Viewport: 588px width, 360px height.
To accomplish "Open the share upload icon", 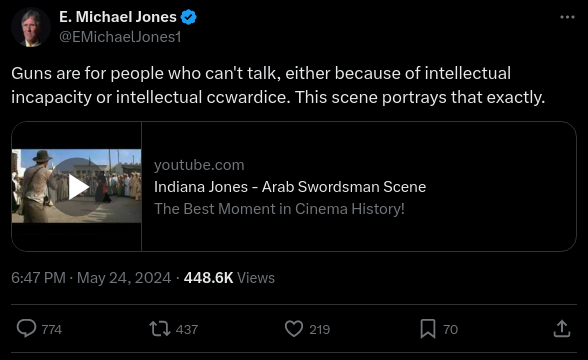I will (x=562, y=328).
